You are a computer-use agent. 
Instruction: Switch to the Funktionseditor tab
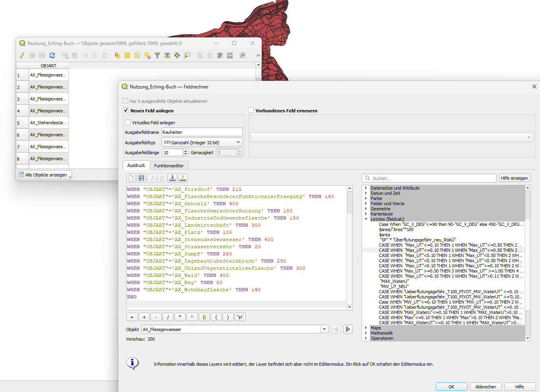(x=169, y=165)
